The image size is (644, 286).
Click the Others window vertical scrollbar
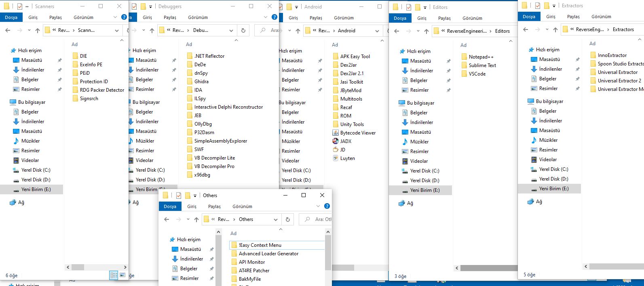click(x=328, y=252)
